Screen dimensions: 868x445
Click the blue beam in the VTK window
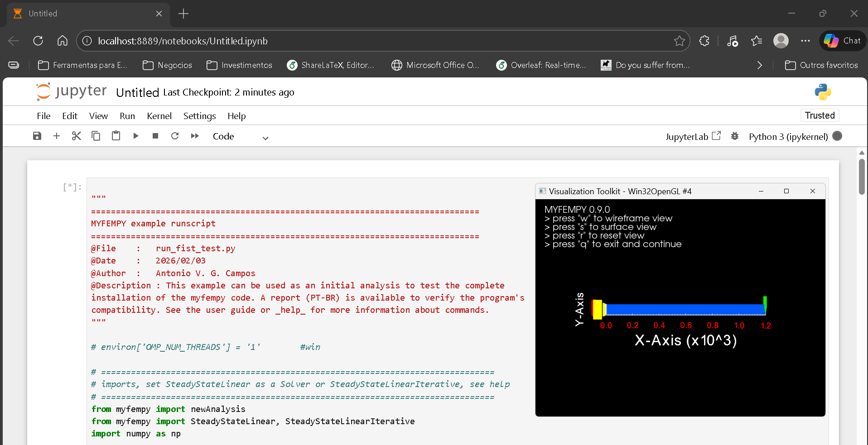(x=685, y=310)
